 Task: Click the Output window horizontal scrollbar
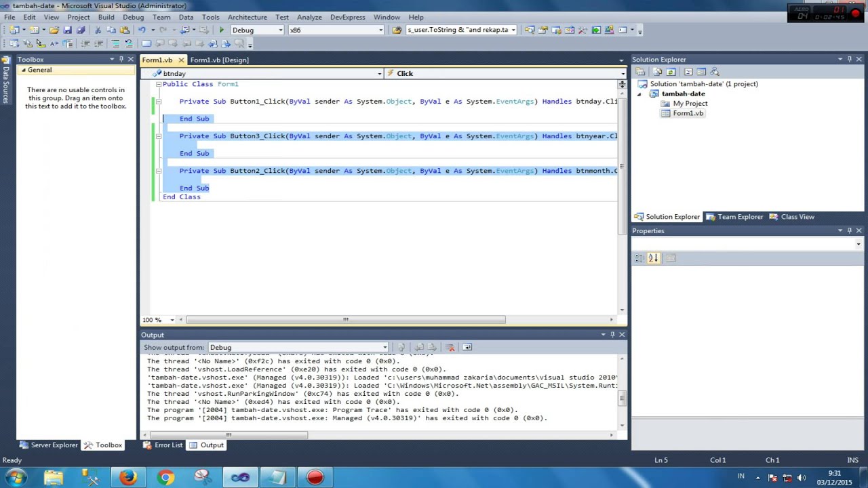(x=229, y=435)
